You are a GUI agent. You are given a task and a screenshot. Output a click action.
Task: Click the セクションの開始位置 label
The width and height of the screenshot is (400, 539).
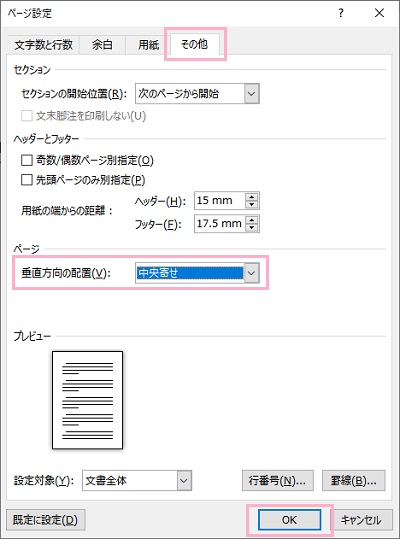pyautogui.click(x=74, y=94)
